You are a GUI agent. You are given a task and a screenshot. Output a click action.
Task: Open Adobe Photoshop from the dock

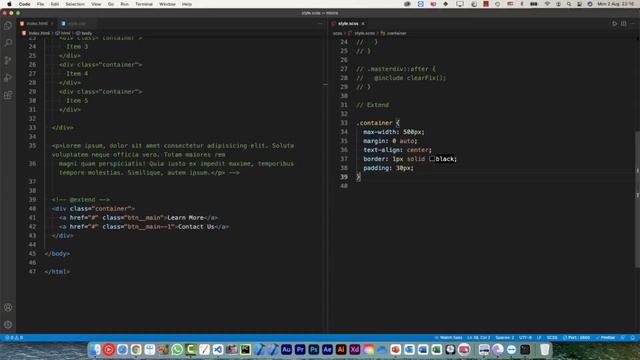pyautogui.click(x=314, y=349)
